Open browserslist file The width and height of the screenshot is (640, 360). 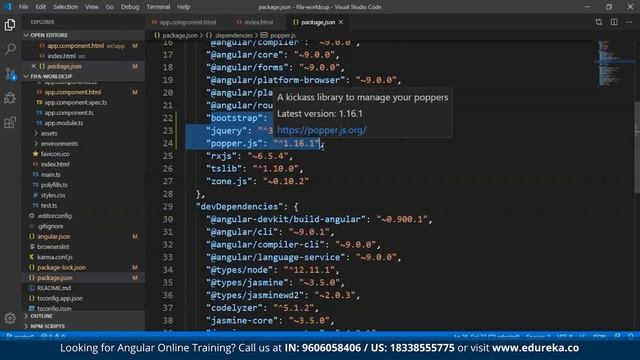point(53,247)
